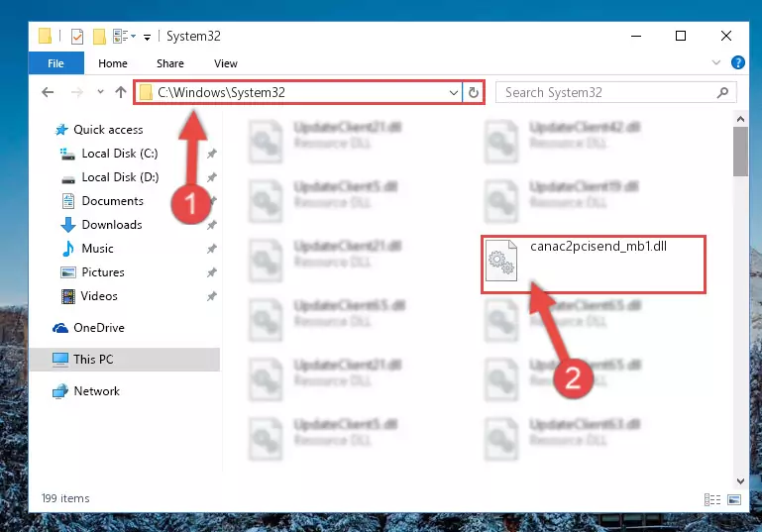
Task: Click the pin icon next to Pictures
Action: tap(211, 273)
